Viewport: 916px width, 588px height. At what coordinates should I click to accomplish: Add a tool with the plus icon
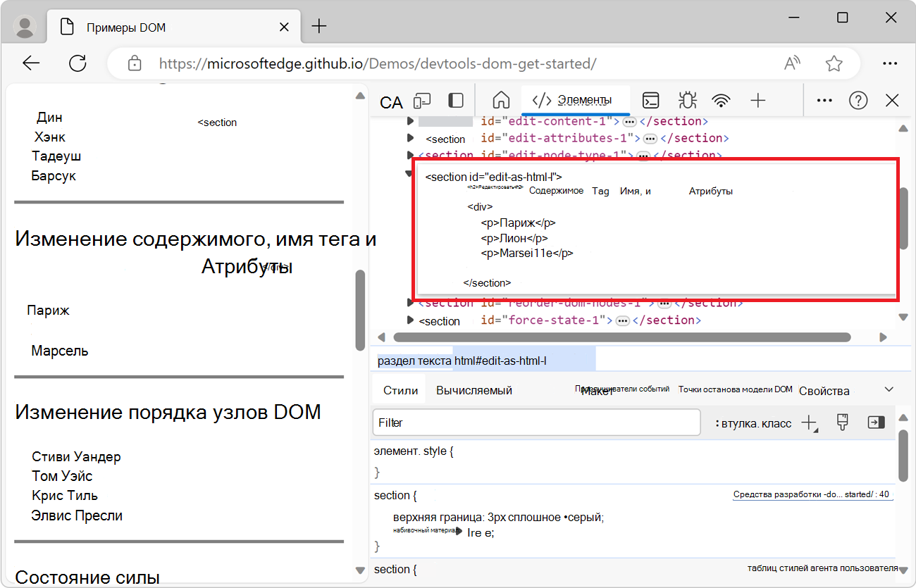(x=758, y=100)
